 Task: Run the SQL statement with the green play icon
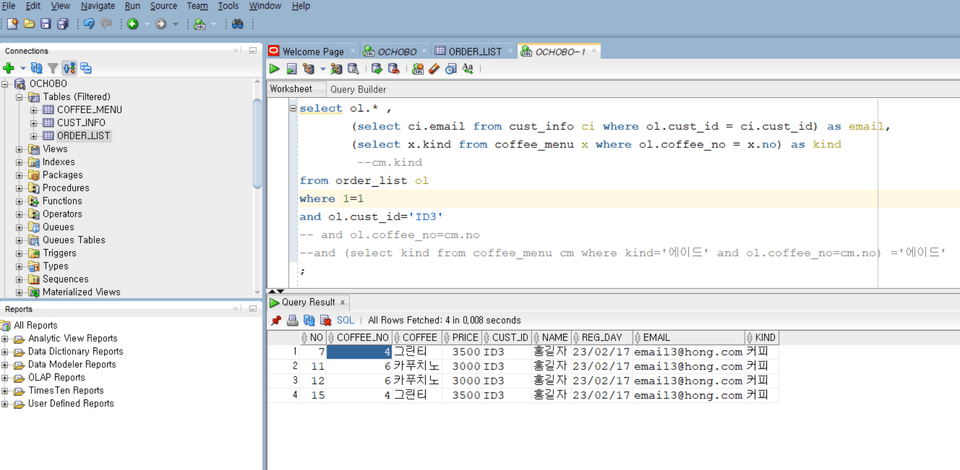pyautogui.click(x=274, y=69)
